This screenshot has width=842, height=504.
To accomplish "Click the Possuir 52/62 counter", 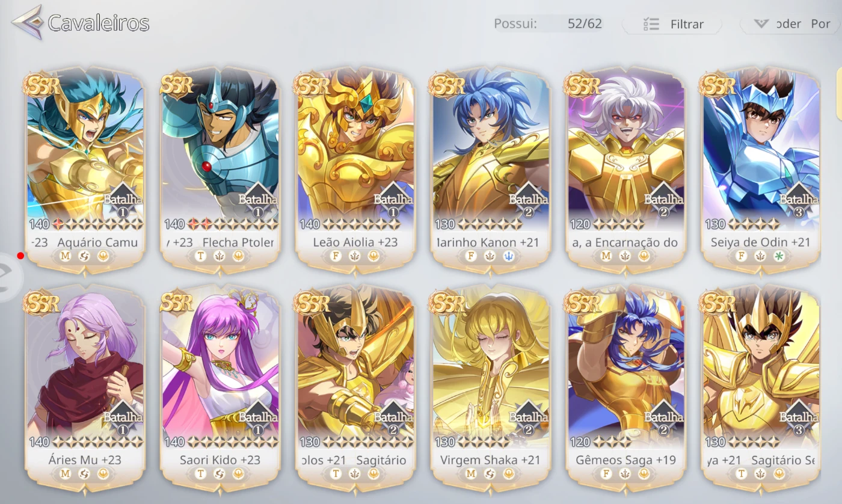I will click(547, 24).
